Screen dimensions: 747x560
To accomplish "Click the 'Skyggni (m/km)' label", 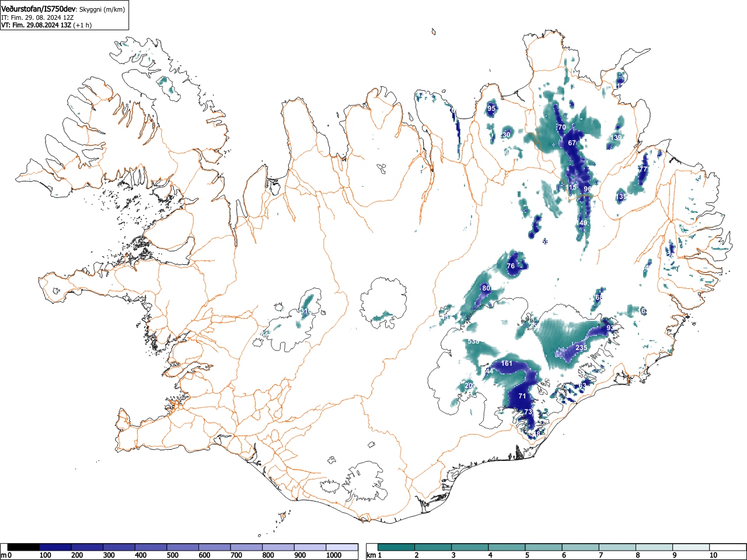I will 101,9.
